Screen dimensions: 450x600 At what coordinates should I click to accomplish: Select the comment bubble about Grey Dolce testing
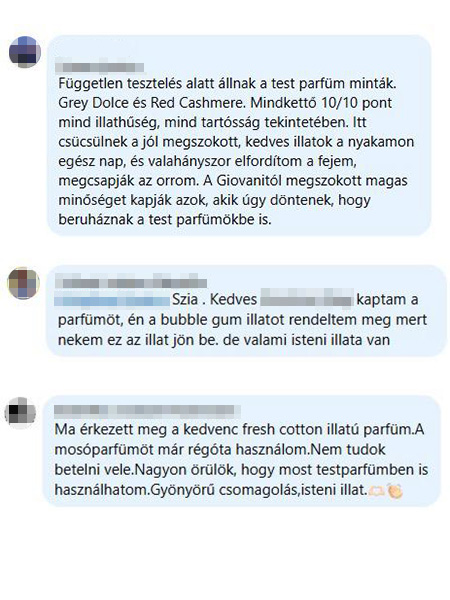pos(239,135)
